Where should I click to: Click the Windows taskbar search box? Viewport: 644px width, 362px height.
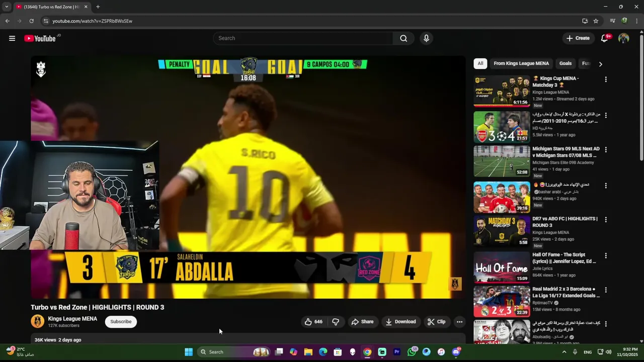click(234, 352)
